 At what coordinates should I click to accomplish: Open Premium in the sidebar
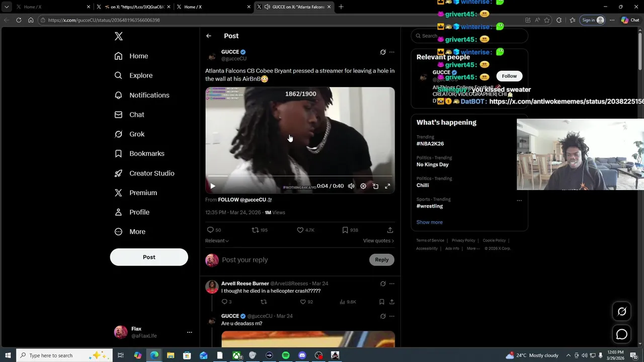point(136,193)
